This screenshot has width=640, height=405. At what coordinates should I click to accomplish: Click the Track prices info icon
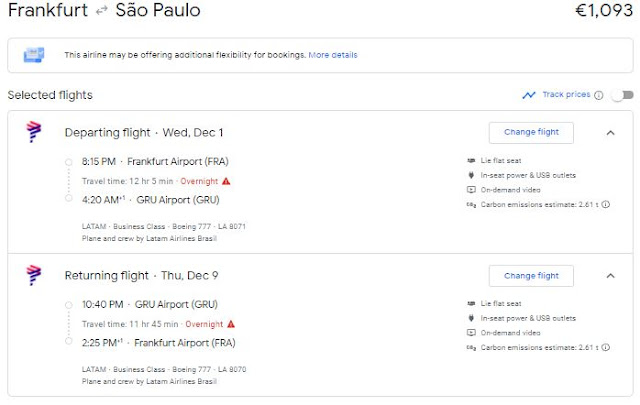599,96
